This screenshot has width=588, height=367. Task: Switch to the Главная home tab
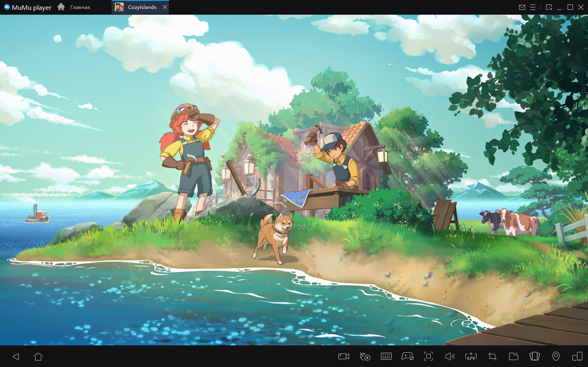tap(74, 7)
